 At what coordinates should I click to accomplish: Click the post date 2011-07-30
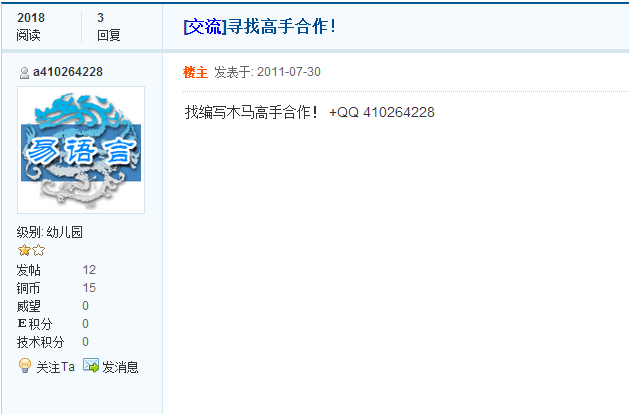289,72
